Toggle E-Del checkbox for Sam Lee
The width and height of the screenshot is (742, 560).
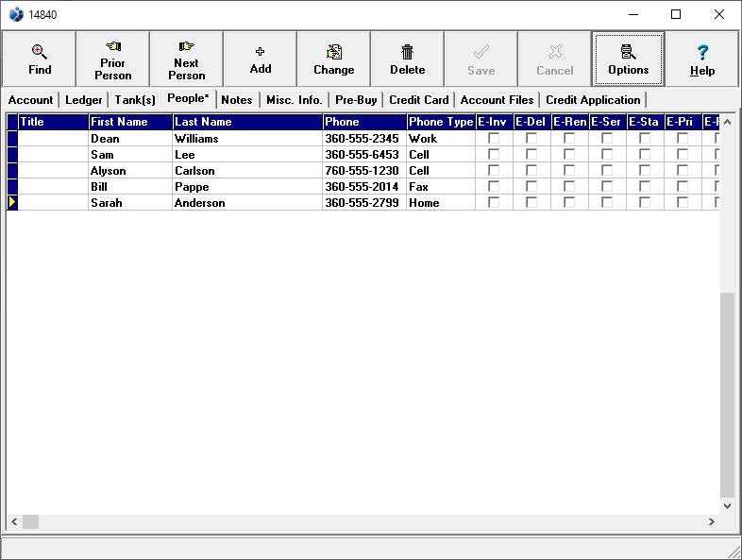pos(531,154)
